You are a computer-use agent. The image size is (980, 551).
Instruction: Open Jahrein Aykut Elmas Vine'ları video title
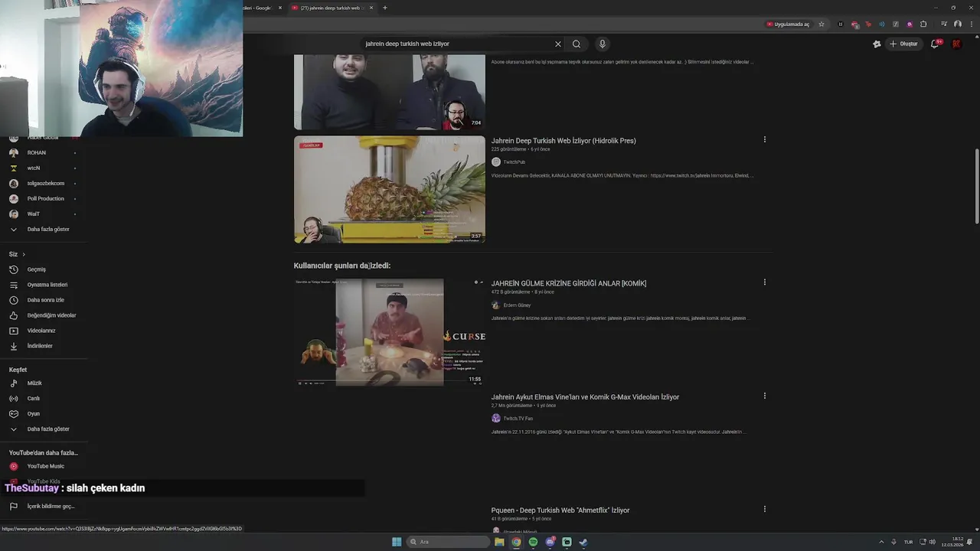pos(585,397)
